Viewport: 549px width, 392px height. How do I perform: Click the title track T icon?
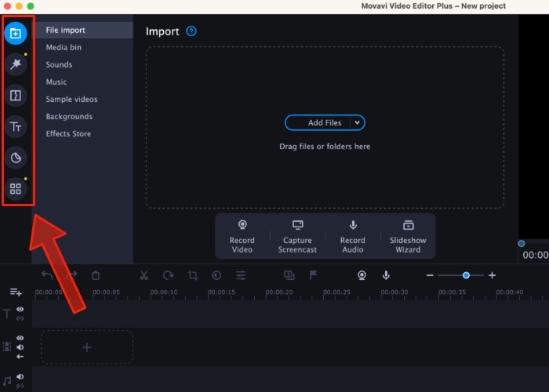(x=6, y=314)
